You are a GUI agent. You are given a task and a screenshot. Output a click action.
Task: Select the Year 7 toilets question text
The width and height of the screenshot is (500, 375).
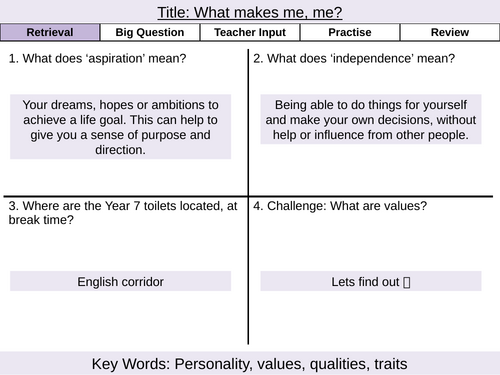click(123, 213)
